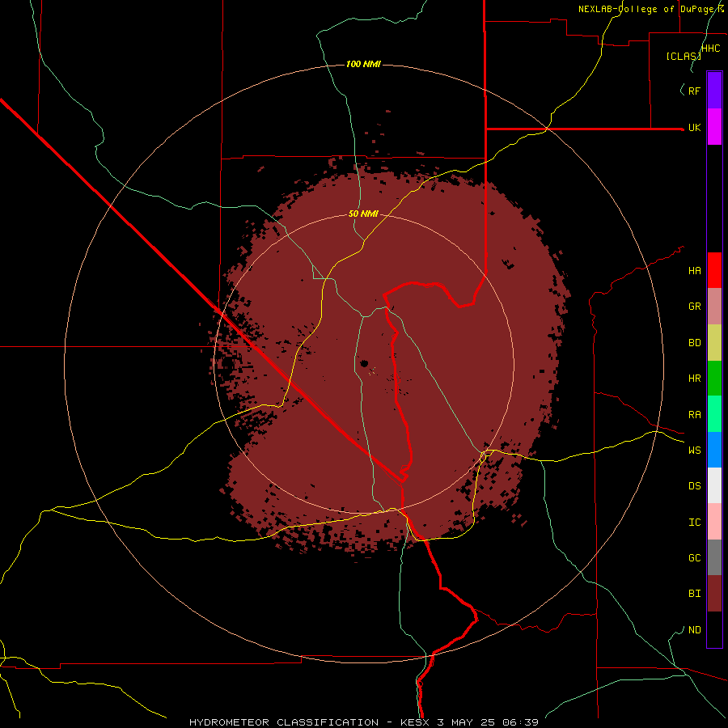Click the ND black legend swatch
728x728 pixels.
pyautogui.click(x=714, y=629)
